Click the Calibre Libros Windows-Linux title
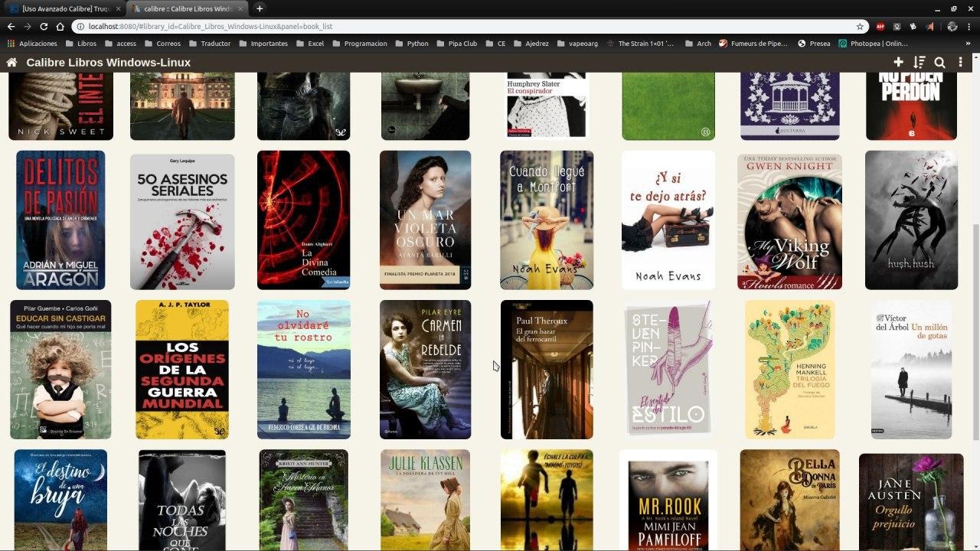Viewport: 980px width, 551px height. click(x=109, y=63)
